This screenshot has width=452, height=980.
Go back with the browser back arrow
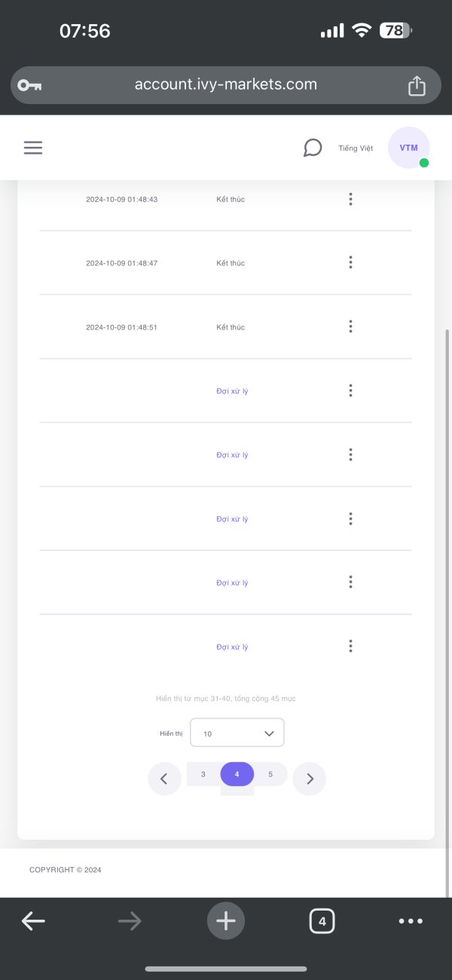tap(33, 920)
